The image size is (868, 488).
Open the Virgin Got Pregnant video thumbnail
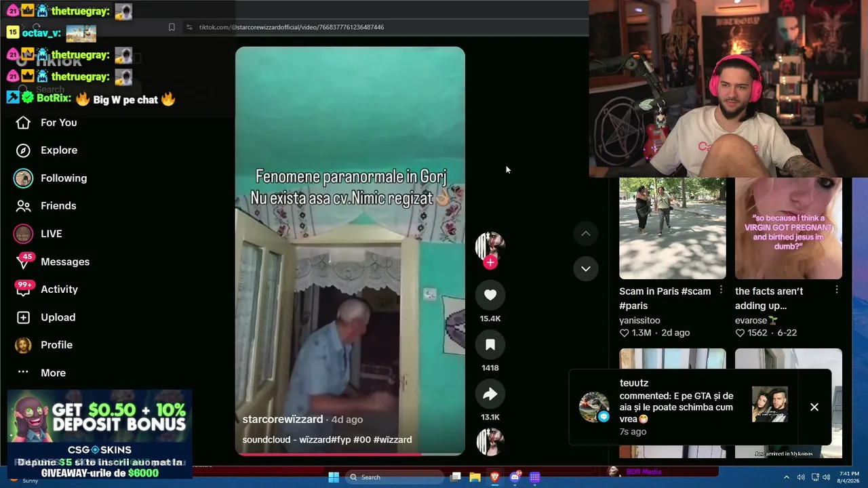789,228
